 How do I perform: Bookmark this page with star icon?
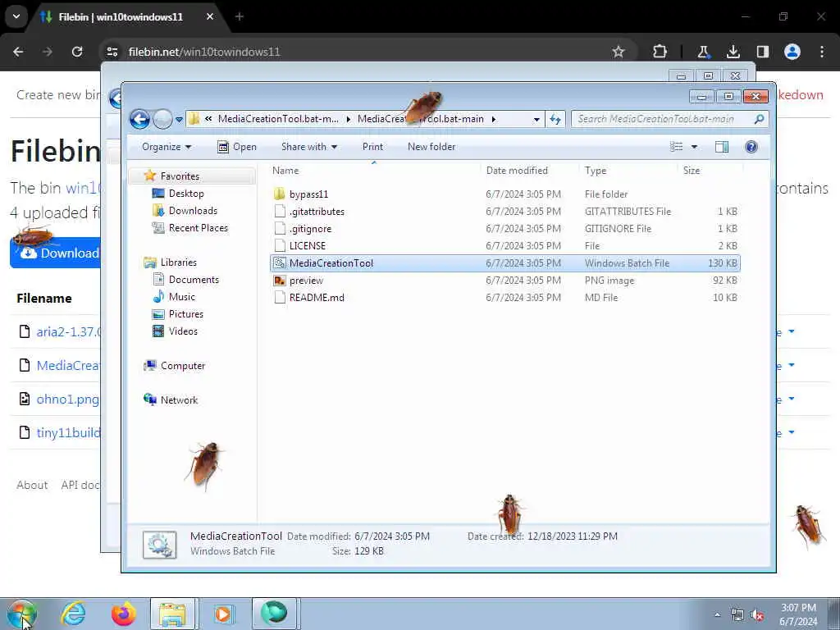click(619, 52)
